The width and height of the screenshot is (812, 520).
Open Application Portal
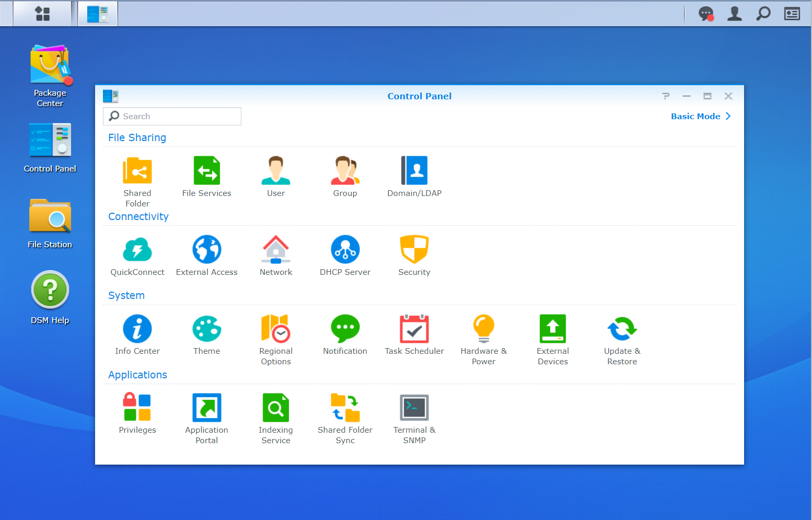click(207, 408)
